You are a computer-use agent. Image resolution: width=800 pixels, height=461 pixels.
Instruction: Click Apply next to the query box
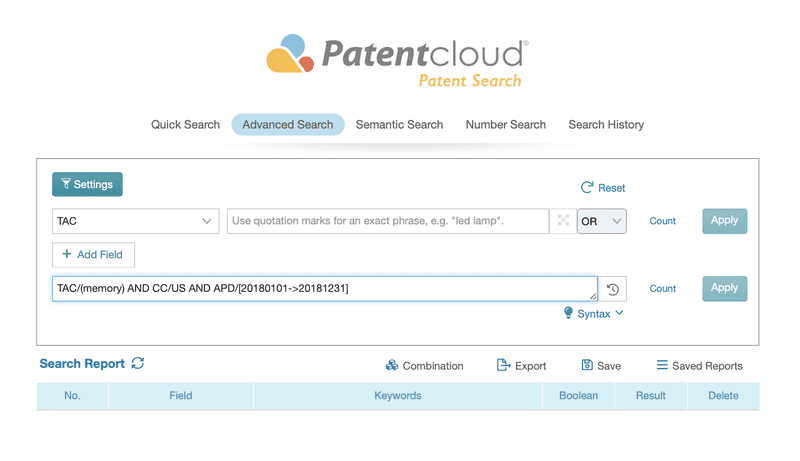pyautogui.click(x=724, y=289)
